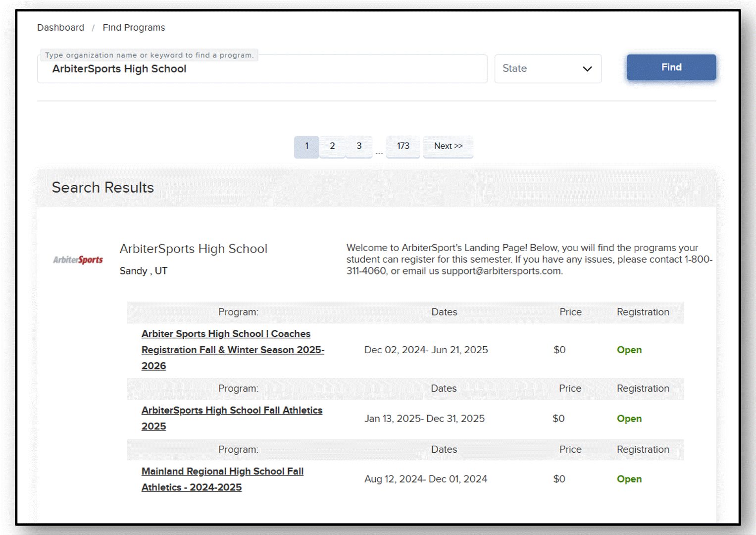Click the $0 price for Fall Athletics 2025
The height and width of the screenshot is (535, 756).
coord(558,419)
